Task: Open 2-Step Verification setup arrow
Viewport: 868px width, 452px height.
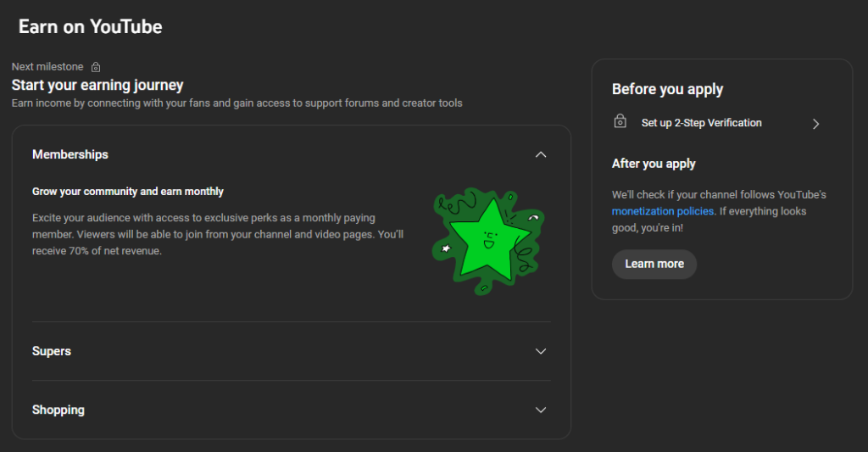Action: pyautogui.click(x=815, y=124)
